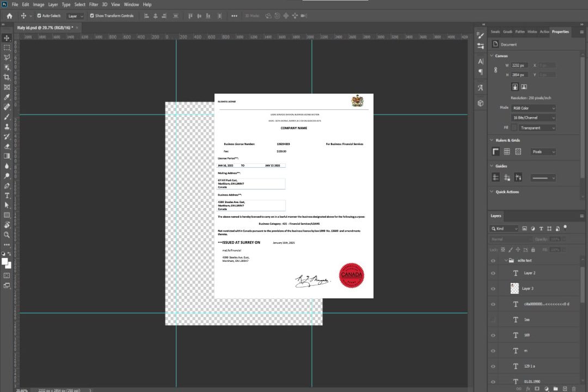Go to the Home screen icon
Screen dimensions: 588x392
(x=9, y=16)
